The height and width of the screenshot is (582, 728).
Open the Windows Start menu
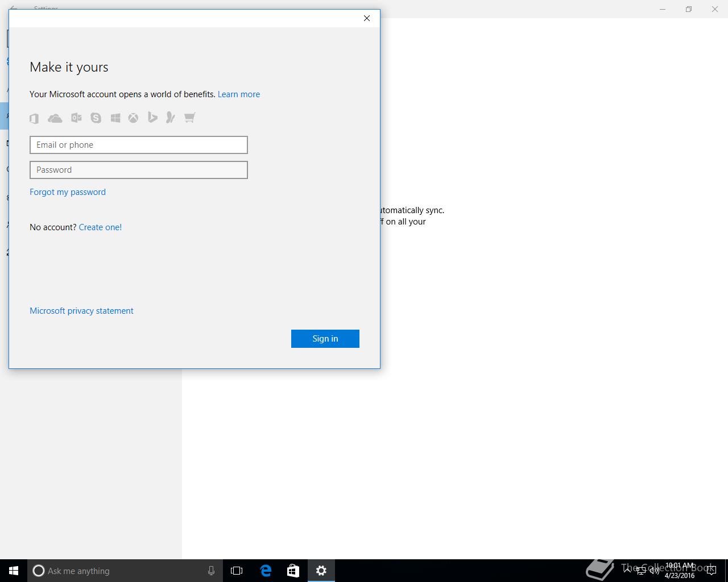pos(14,571)
